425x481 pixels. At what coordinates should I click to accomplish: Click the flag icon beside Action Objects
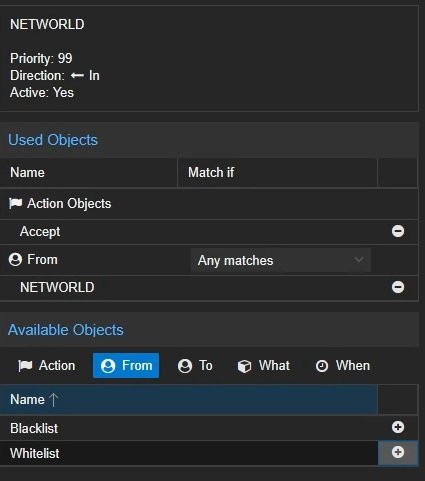pyautogui.click(x=15, y=203)
